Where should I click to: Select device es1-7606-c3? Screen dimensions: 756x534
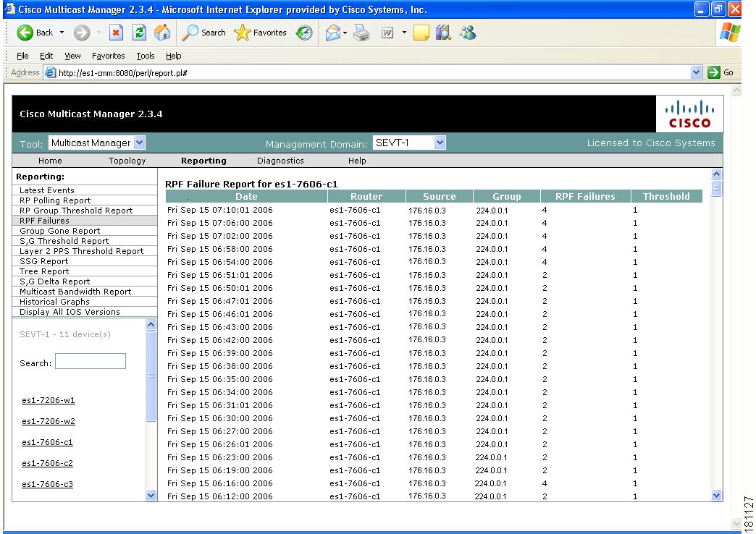point(47,484)
